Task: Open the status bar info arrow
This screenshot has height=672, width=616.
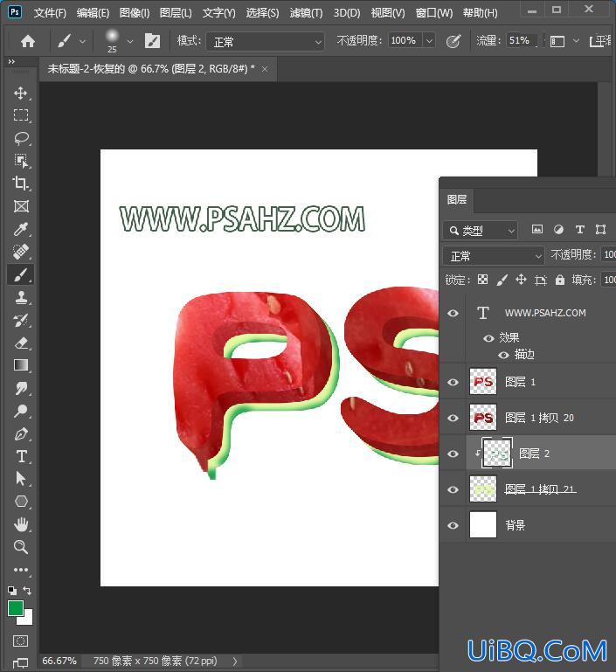Action: [235, 662]
